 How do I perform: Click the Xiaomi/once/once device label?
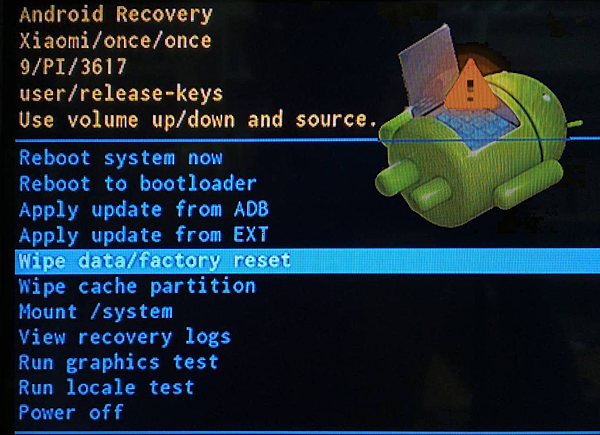tap(115, 41)
